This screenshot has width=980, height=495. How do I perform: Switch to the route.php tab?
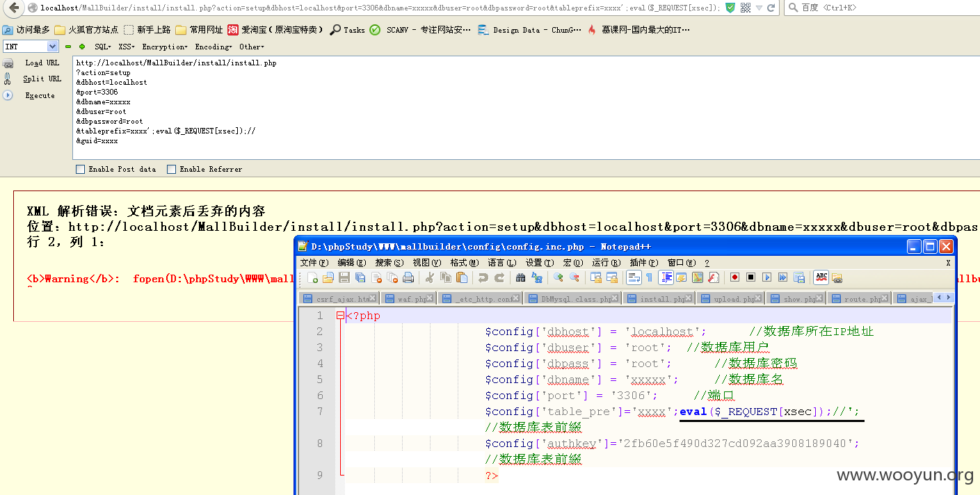[858, 299]
